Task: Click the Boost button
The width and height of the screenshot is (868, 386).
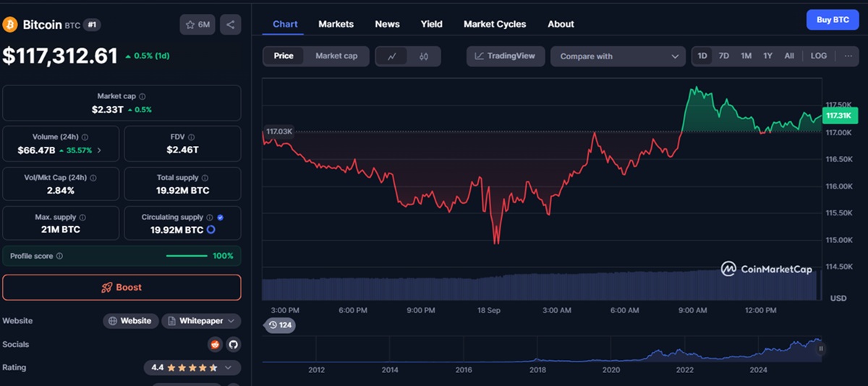Action: [x=122, y=287]
